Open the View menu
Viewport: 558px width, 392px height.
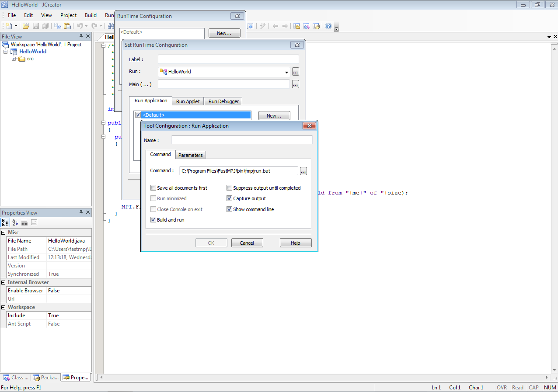(x=46, y=15)
